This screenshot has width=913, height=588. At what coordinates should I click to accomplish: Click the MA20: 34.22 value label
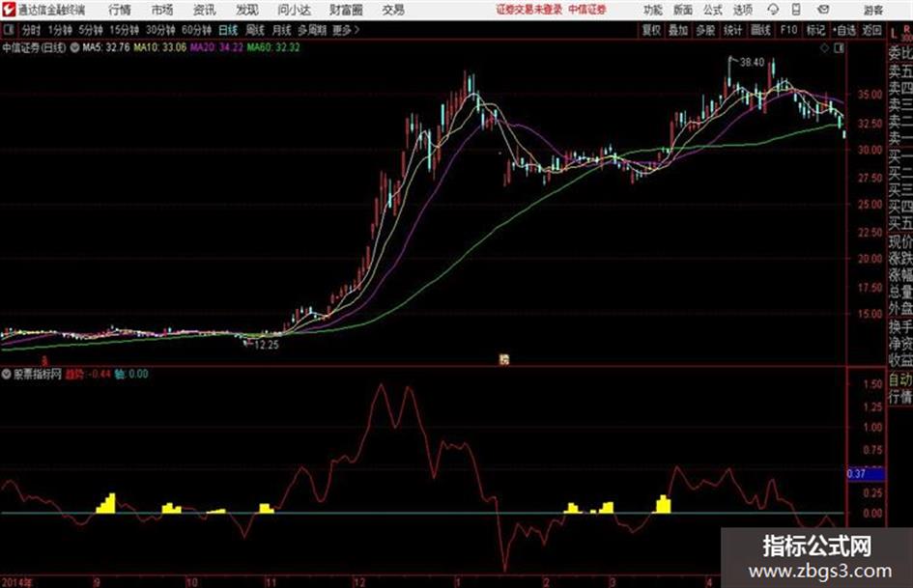216,47
